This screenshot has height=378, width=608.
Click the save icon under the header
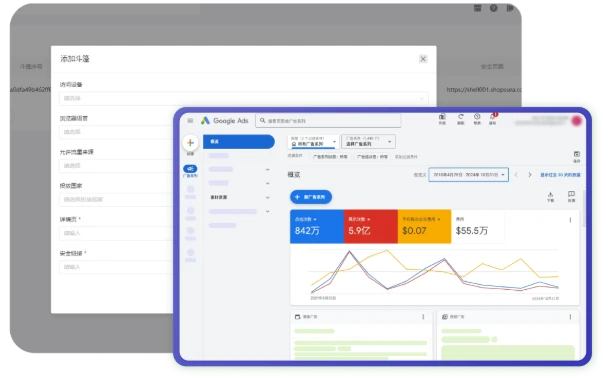(577, 154)
